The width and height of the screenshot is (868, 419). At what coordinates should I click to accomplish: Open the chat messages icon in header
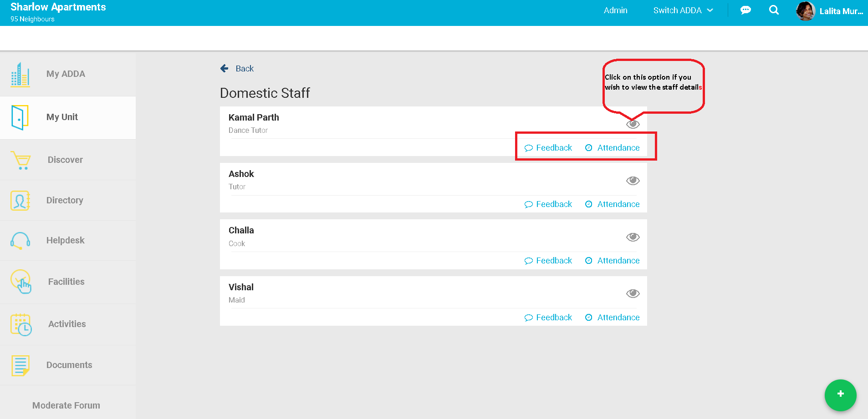click(745, 10)
